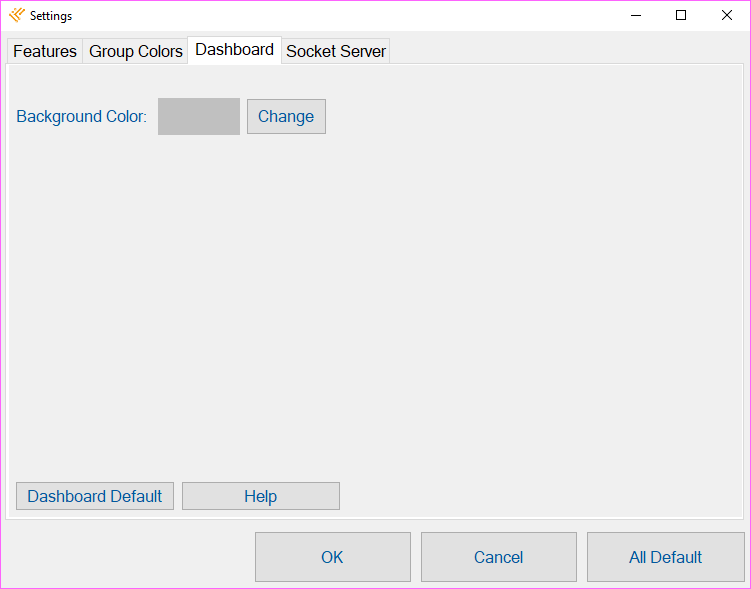
Task: Minimize the Settings window
Action: [x=636, y=15]
